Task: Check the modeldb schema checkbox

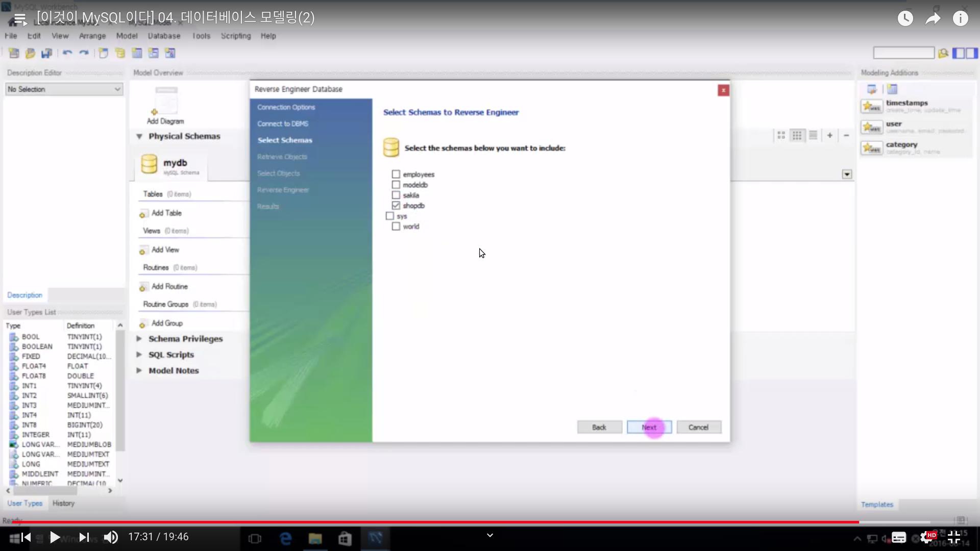Action: coord(396,185)
